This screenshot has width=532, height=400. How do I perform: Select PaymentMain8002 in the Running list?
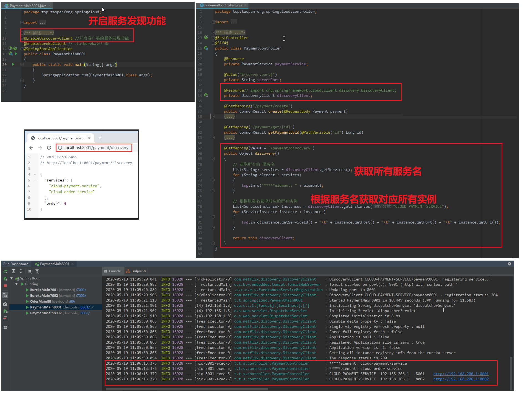click(46, 313)
